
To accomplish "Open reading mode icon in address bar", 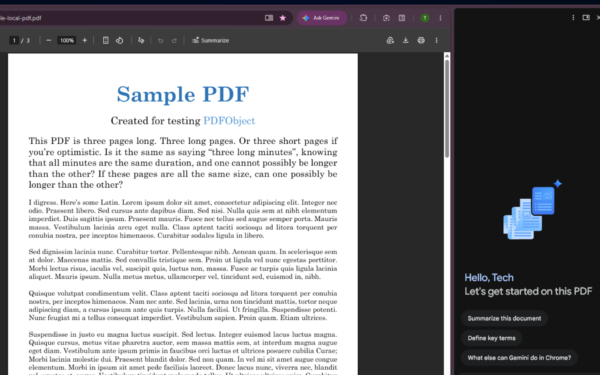I will [x=269, y=18].
